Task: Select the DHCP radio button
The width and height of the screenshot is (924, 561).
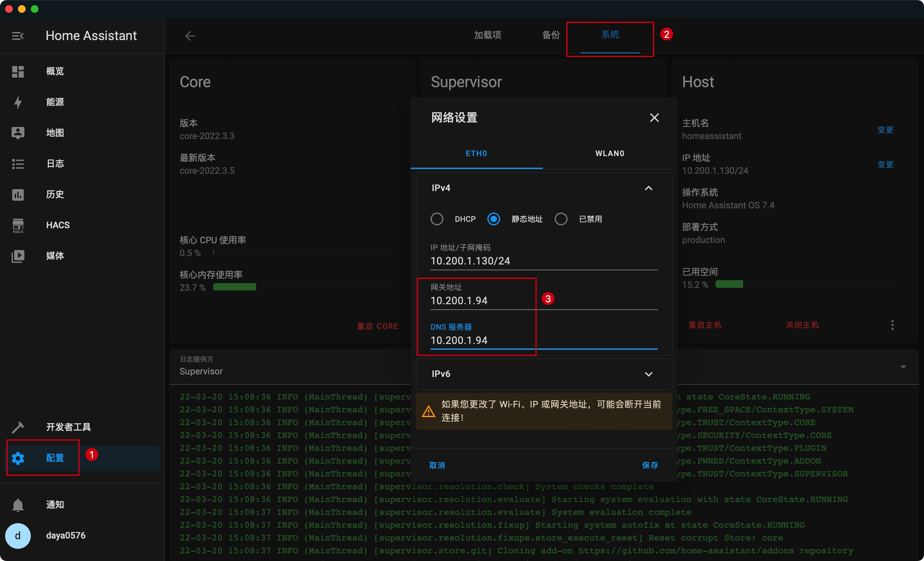Action: coord(437,219)
